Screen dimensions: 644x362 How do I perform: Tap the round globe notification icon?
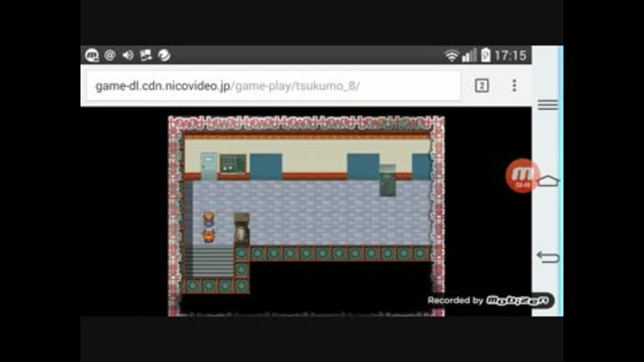pos(164,55)
